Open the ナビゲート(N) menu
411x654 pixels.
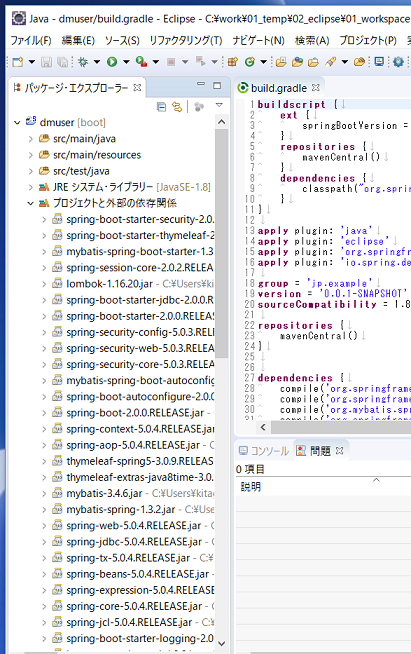258,40
